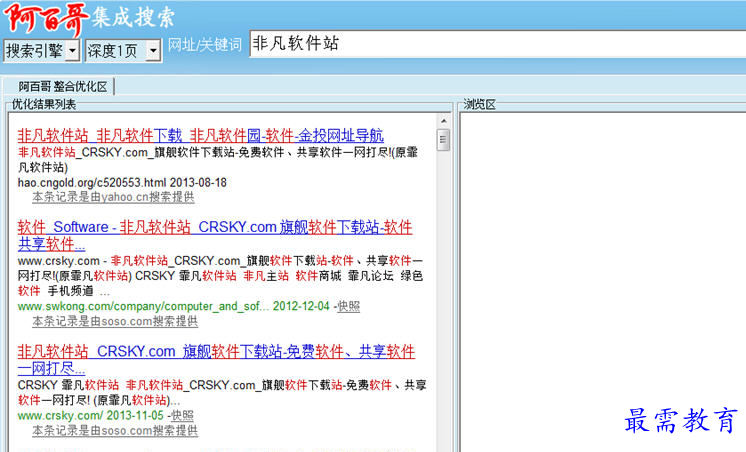Click the URL text hao.cngold.org/c520553.html
Viewport: 746px width, 452px height.
click(92, 183)
